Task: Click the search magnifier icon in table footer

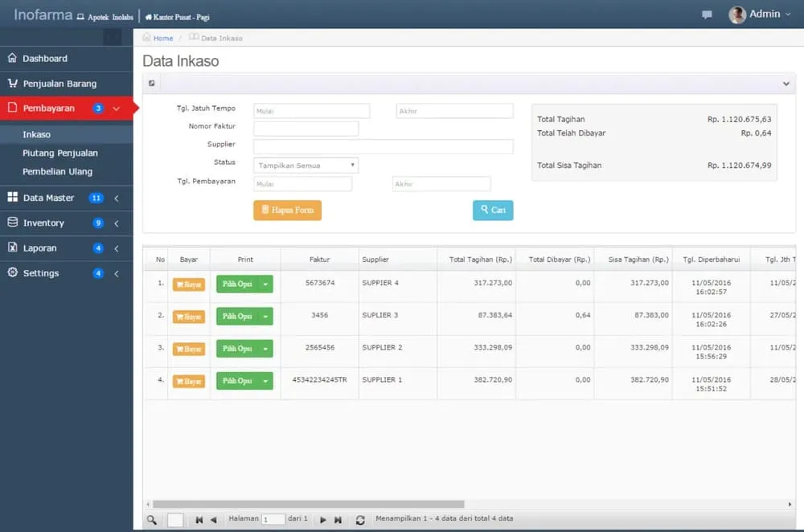Action: coord(152,520)
